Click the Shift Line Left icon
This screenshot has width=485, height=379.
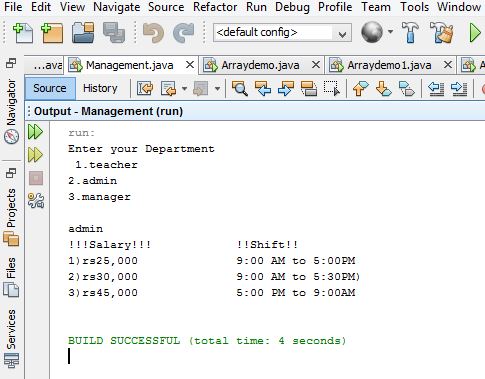click(x=436, y=89)
